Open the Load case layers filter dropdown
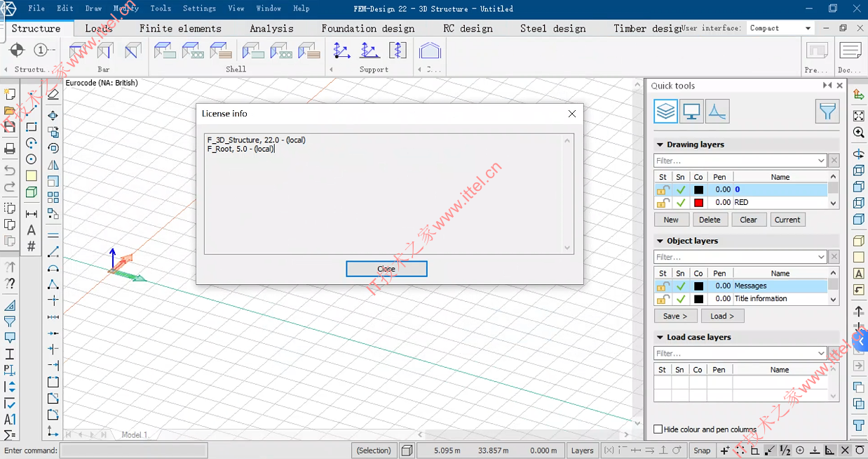Image resolution: width=868 pixels, height=459 pixels. point(821,353)
